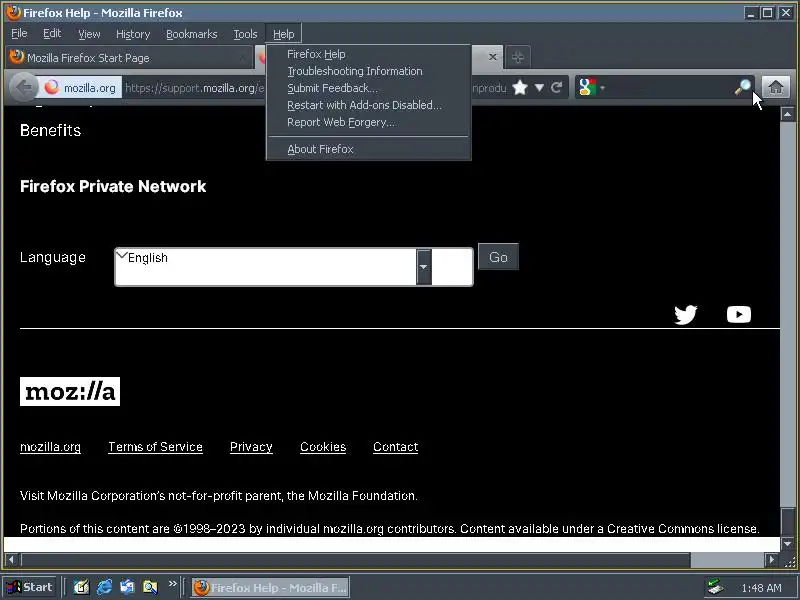The height and width of the screenshot is (600, 800).
Task: Open the History menu
Action: click(x=133, y=34)
